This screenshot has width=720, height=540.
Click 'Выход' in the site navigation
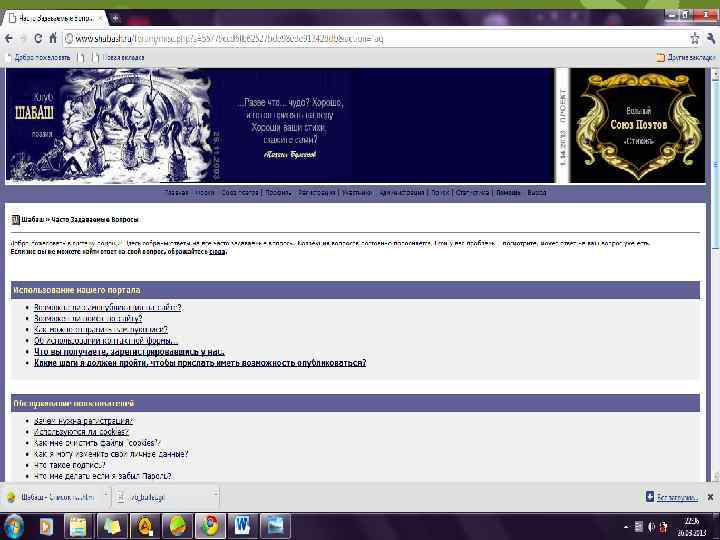537,192
